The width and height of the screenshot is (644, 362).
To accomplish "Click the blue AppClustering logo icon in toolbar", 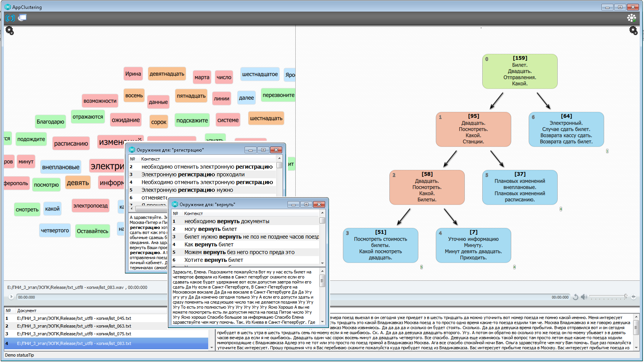I will click(x=10, y=18).
